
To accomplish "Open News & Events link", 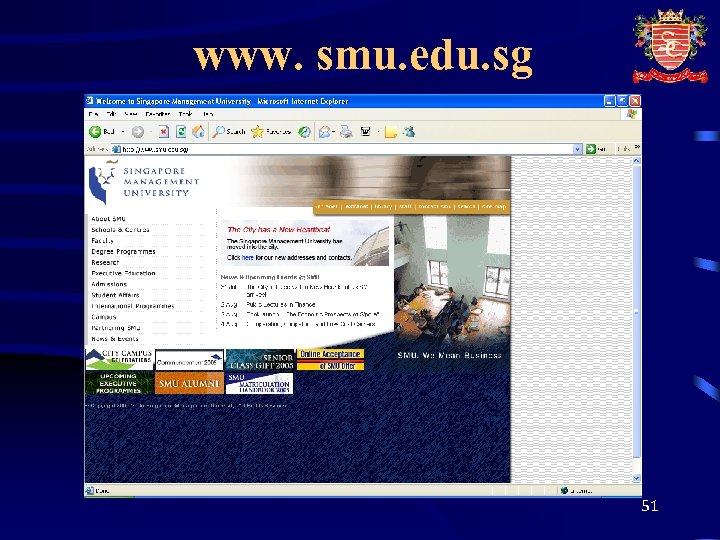I will click(115, 339).
